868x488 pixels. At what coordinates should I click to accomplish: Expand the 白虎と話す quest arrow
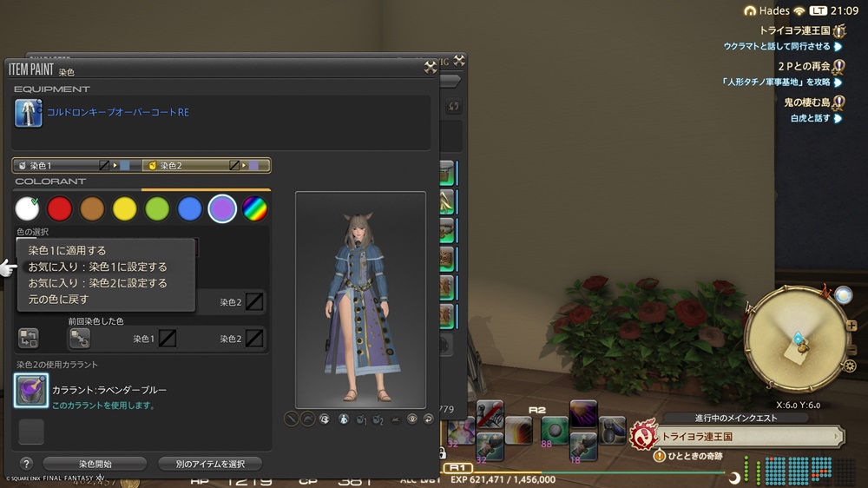(x=838, y=119)
